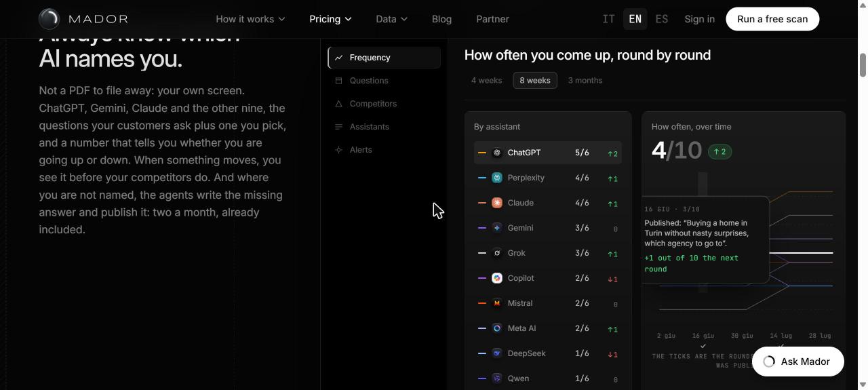This screenshot has width=868, height=390.
Task: Click the 2 giu chart date label
Action: 666,336
